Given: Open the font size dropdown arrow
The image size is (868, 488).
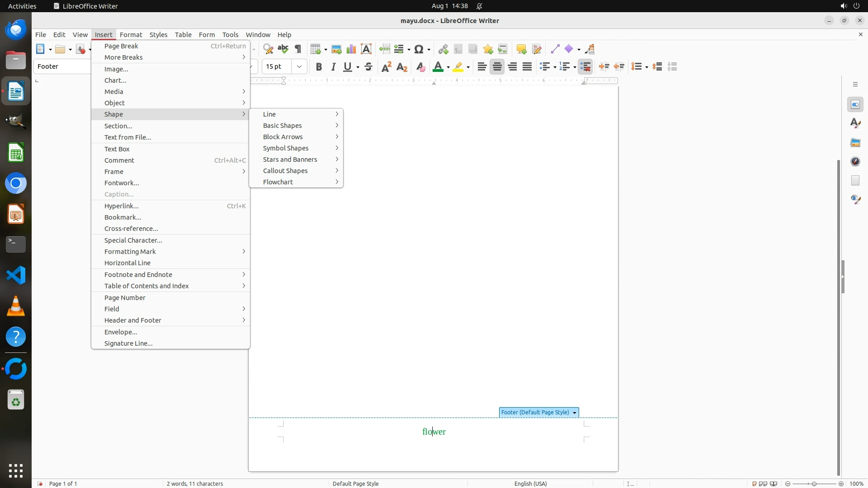Looking at the screenshot, I should click(x=299, y=67).
